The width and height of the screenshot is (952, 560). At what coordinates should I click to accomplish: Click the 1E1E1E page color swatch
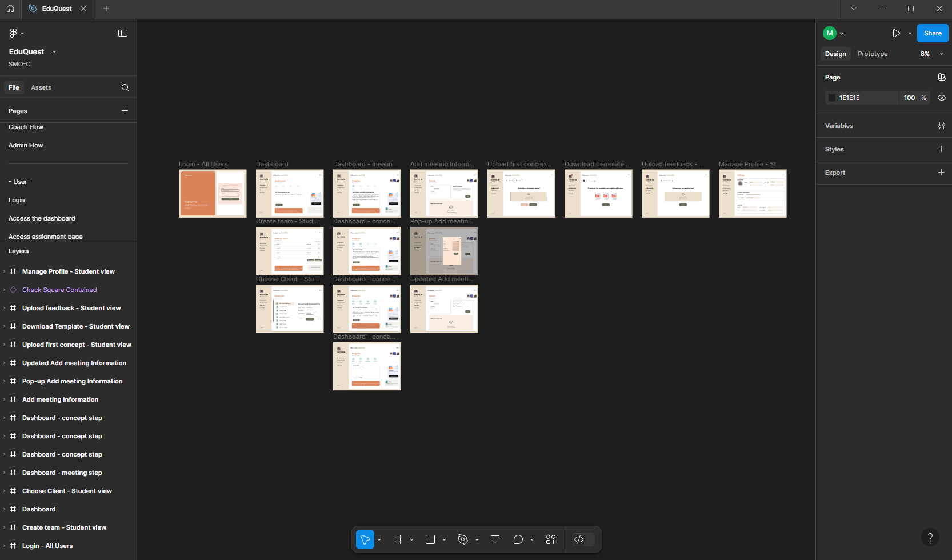(832, 98)
